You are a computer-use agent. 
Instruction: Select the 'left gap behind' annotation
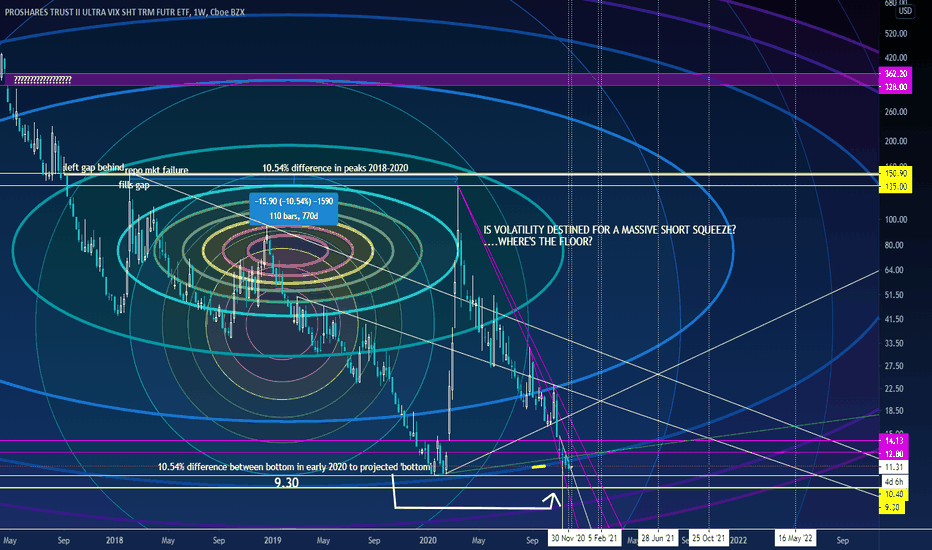pyautogui.click(x=93, y=168)
